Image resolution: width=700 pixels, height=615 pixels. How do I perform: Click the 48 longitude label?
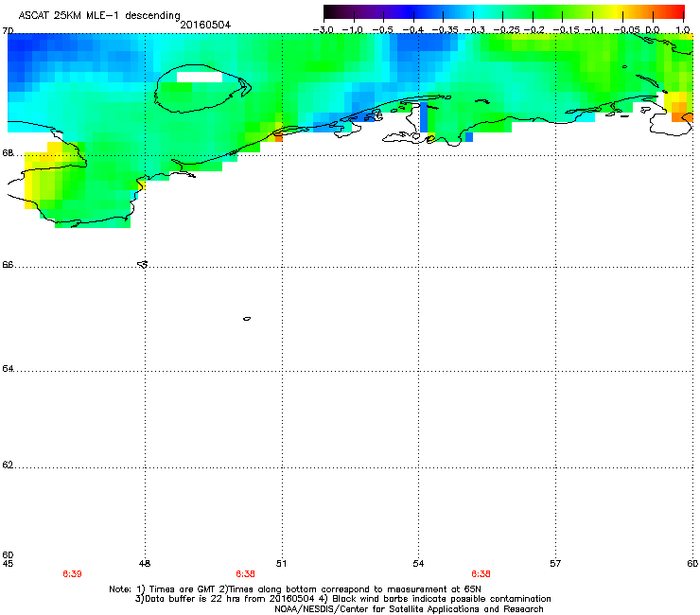(x=145, y=564)
